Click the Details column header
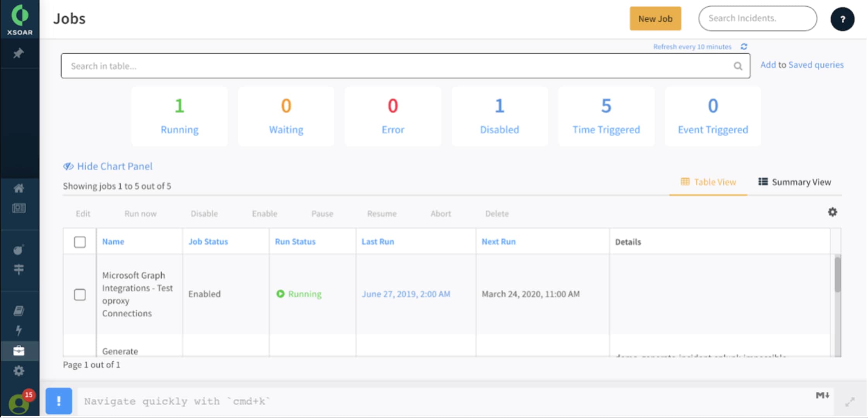868x418 pixels. pos(628,242)
